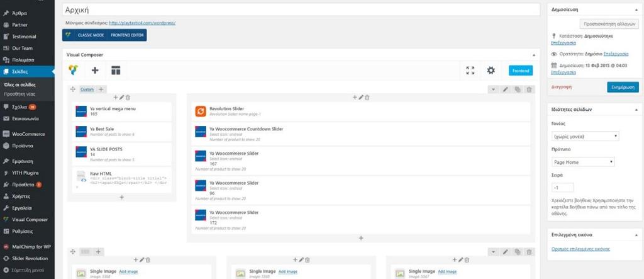Viewport: 644px width, 279px height.
Task: Click the Visual Composer logo icon
Action: tap(73, 71)
